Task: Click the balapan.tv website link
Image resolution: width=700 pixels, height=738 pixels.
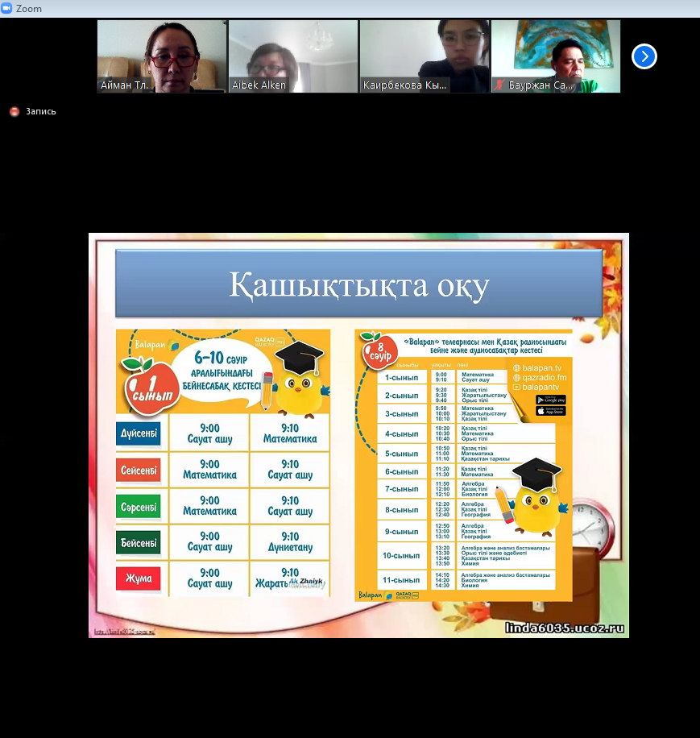Action: [541, 368]
